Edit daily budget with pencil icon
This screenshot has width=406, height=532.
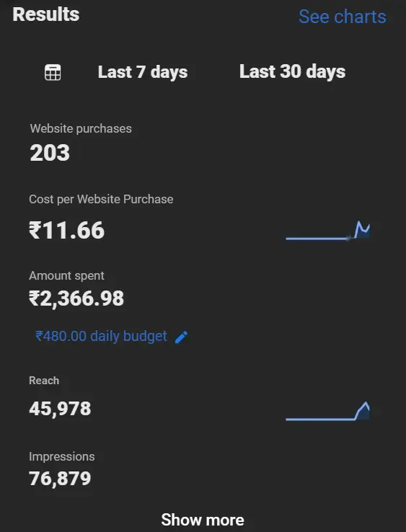(x=181, y=337)
